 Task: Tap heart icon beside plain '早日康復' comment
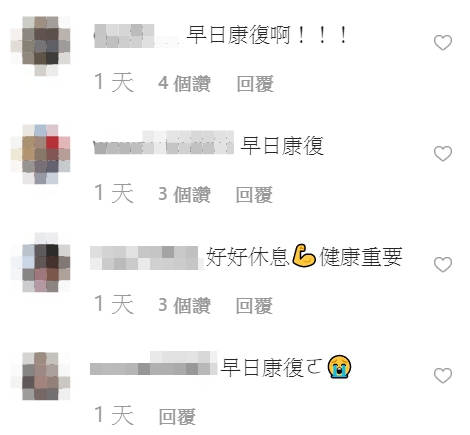pos(443,154)
